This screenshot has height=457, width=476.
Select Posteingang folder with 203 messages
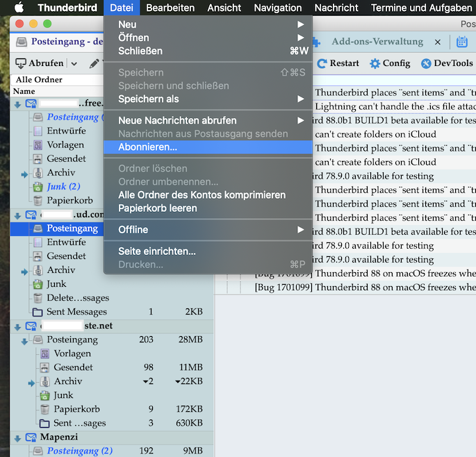coord(72,340)
